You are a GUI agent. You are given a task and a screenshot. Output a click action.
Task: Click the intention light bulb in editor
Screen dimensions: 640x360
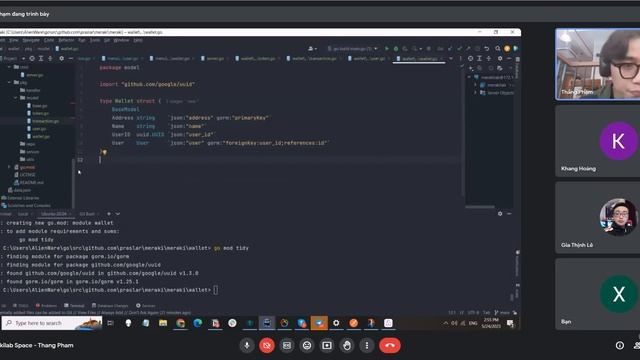click(x=104, y=152)
